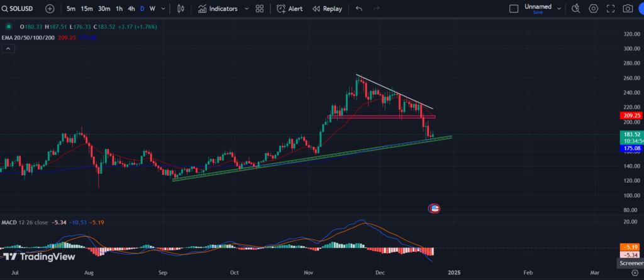Click the compare or add symbol plus icon
The image size is (644, 280).
click(x=50, y=9)
